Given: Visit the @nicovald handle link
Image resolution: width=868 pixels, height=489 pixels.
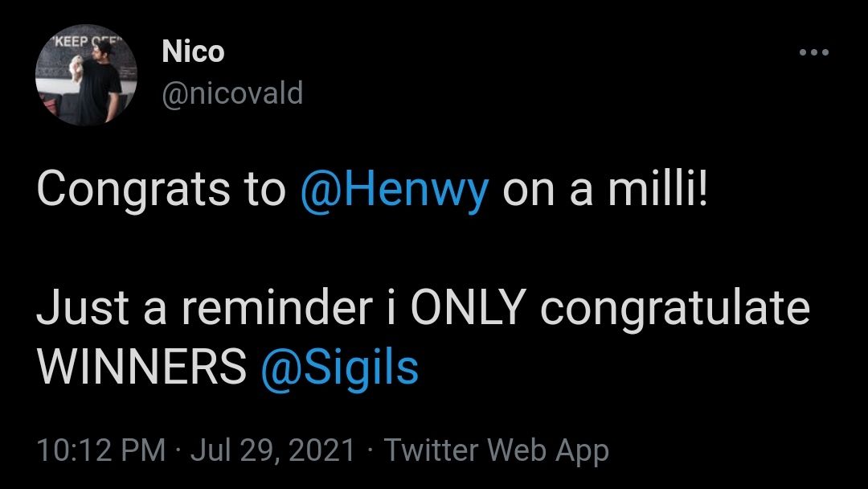Looking at the screenshot, I should point(232,93).
